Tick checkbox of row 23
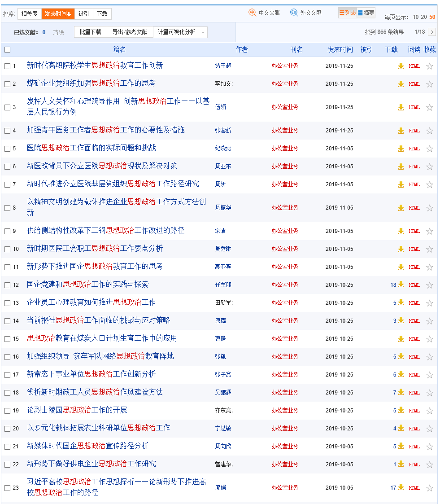Screen dimensions: 440x504 pos(7,488)
